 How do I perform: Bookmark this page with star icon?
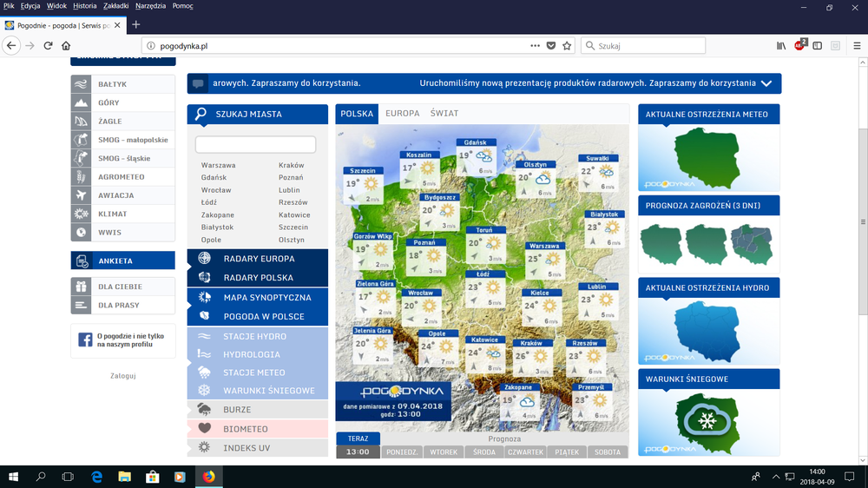[567, 46]
